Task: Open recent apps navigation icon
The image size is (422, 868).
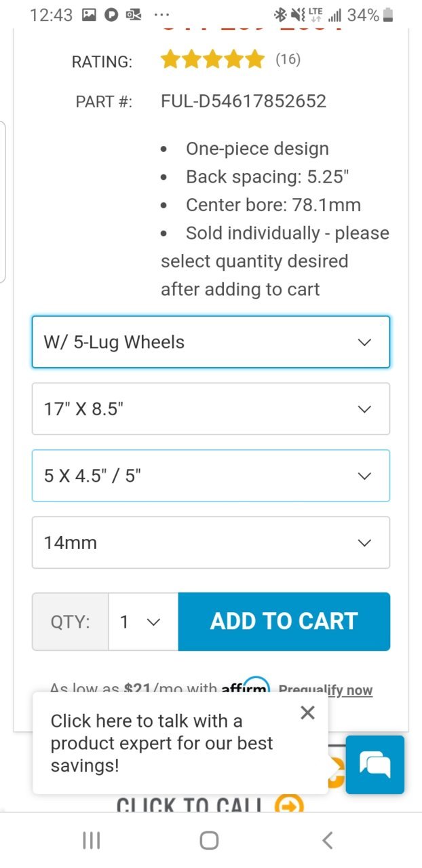Action: (91, 841)
